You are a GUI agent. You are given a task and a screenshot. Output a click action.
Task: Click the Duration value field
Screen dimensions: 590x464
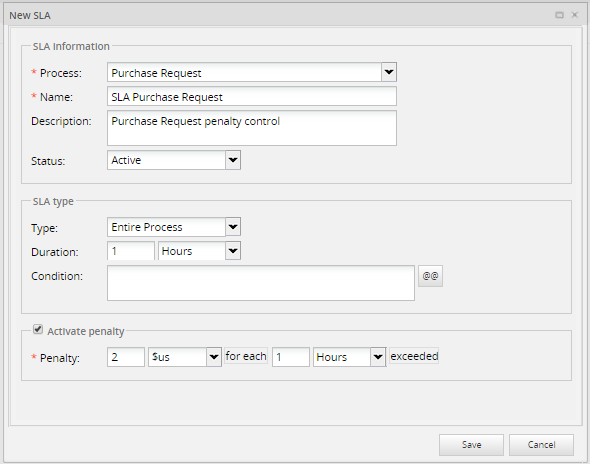[131, 251]
